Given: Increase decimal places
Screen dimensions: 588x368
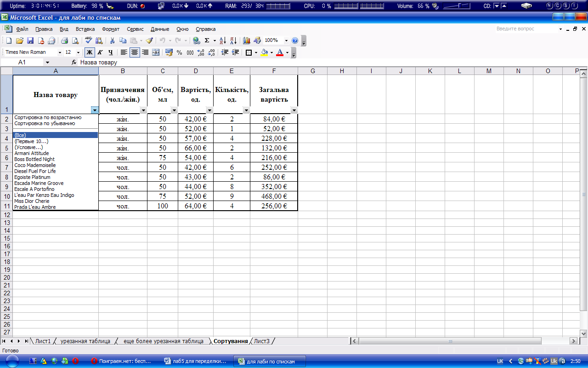Looking at the screenshot, I should pos(200,52).
